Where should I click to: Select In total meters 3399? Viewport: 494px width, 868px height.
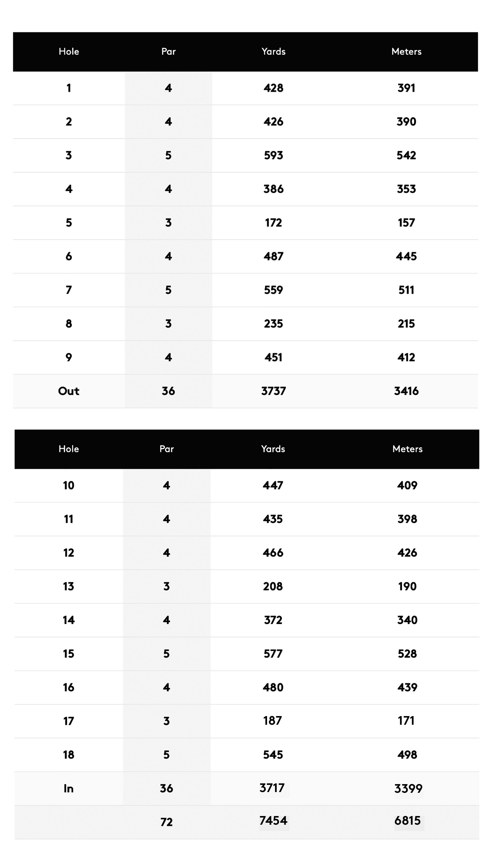click(x=408, y=788)
